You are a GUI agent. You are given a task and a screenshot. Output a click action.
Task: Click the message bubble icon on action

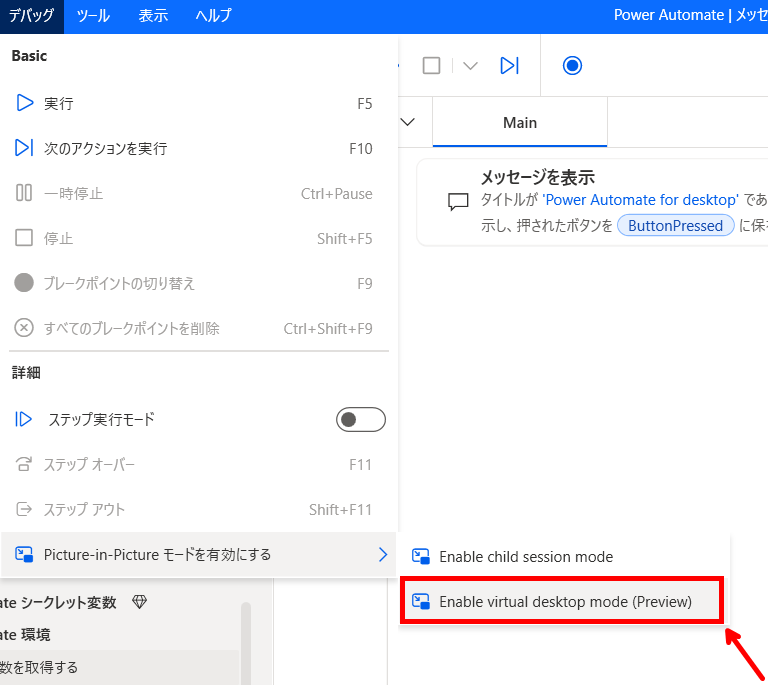(458, 202)
